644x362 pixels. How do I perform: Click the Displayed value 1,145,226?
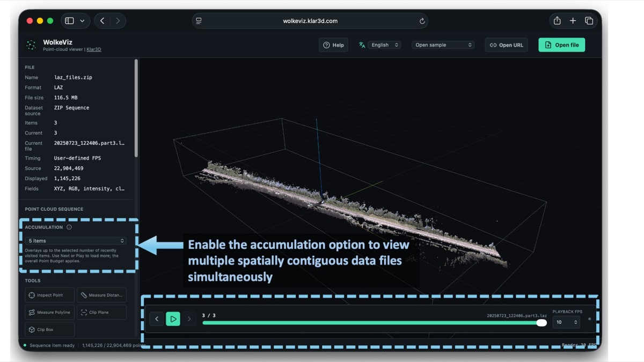[x=67, y=179]
